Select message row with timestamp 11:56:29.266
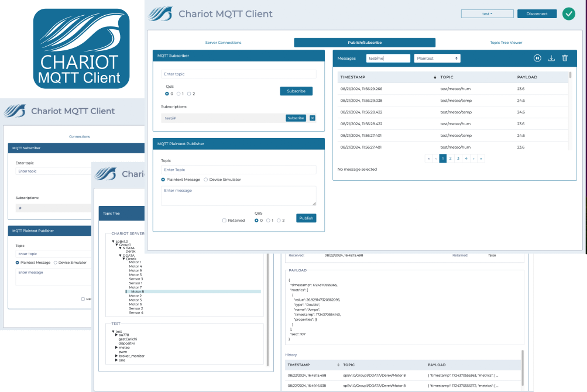This screenshot has width=587, height=392. coord(453,89)
